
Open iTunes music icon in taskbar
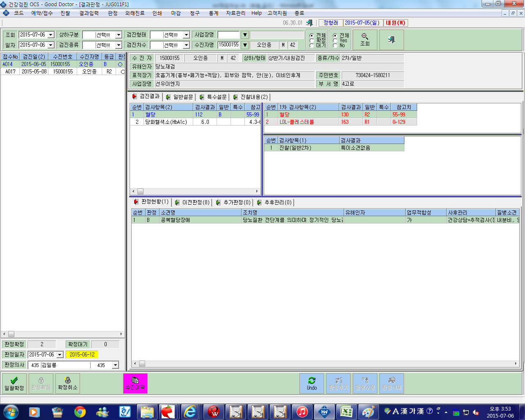coord(302,412)
